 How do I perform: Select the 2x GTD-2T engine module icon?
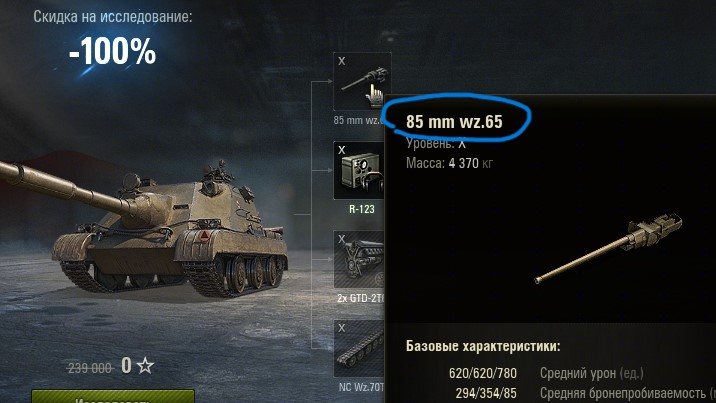pos(359,259)
